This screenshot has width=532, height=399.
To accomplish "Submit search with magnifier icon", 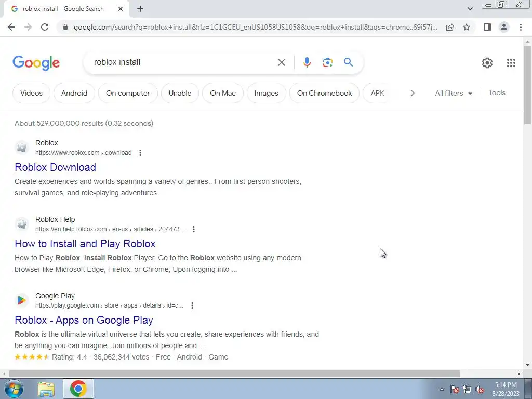I will (x=348, y=62).
